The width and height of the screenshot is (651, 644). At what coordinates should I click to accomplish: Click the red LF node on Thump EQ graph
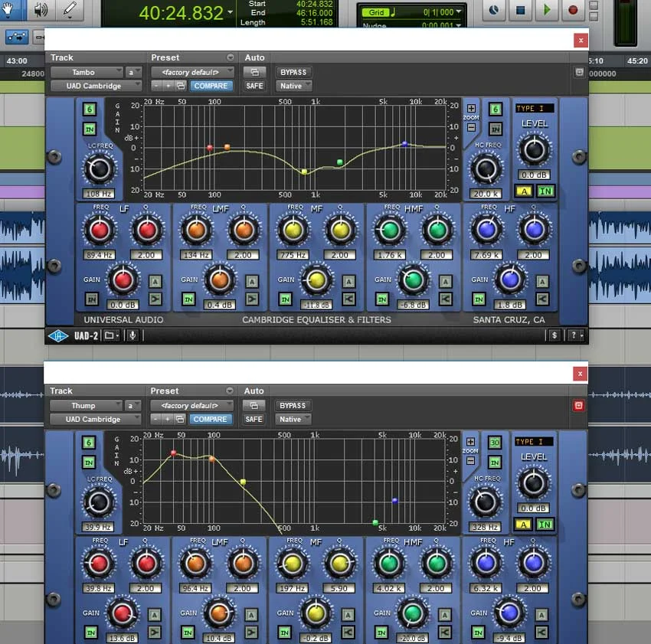(x=174, y=453)
